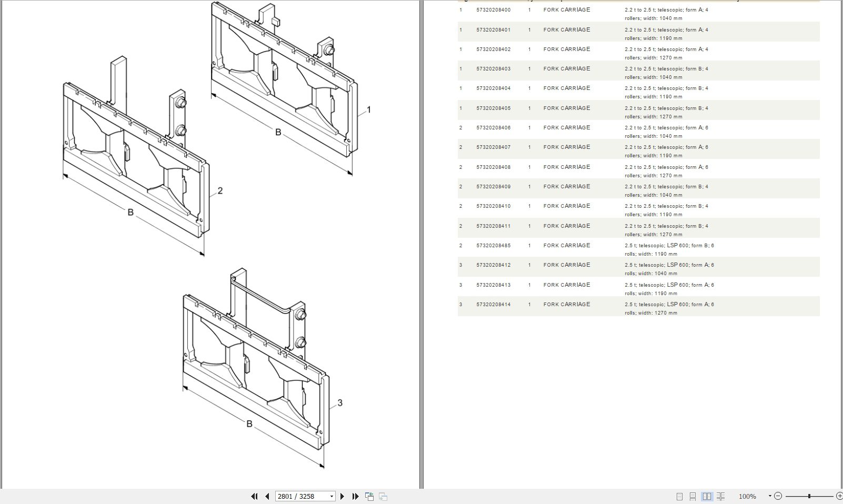Switch to single page view

[x=679, y=496]
